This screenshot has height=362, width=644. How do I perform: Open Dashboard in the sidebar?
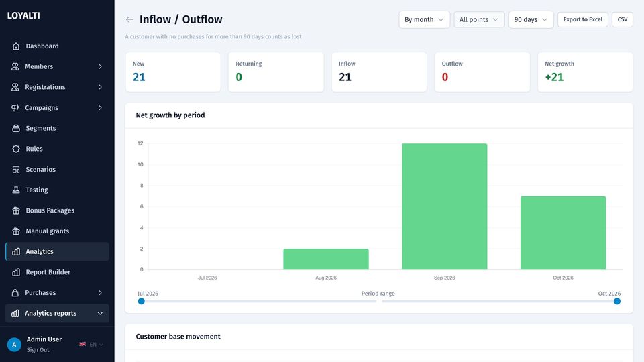[57, 46]
